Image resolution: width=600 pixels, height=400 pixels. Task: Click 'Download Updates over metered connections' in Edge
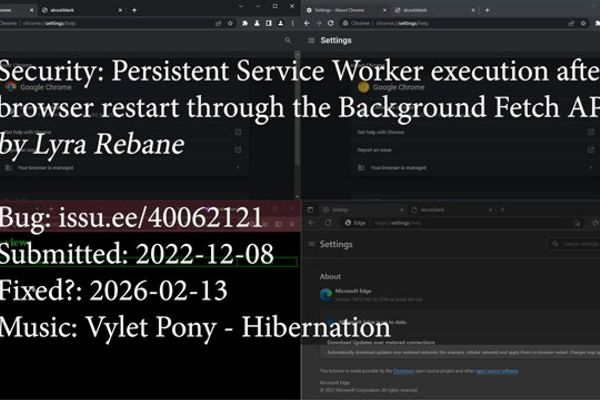point(381,343)
